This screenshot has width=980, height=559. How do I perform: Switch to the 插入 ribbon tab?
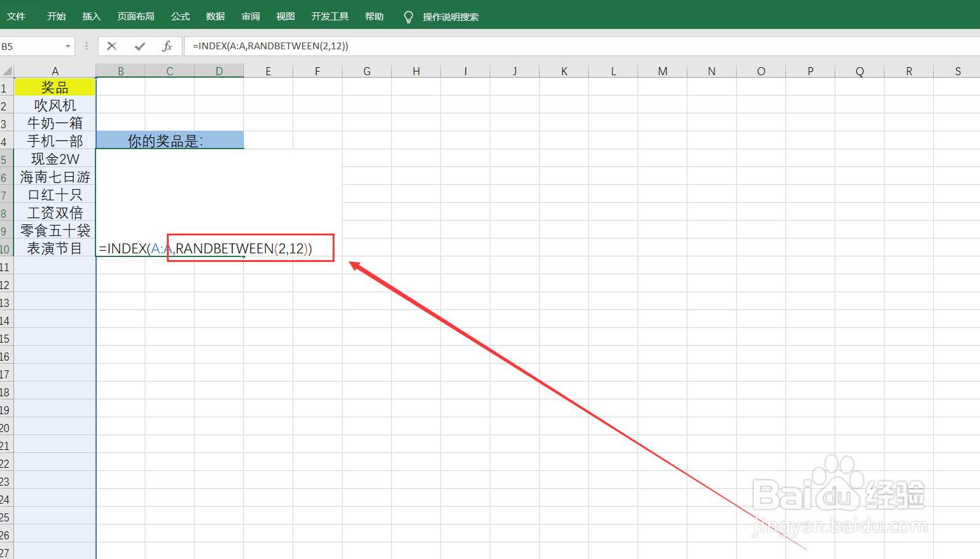[92, 17]
